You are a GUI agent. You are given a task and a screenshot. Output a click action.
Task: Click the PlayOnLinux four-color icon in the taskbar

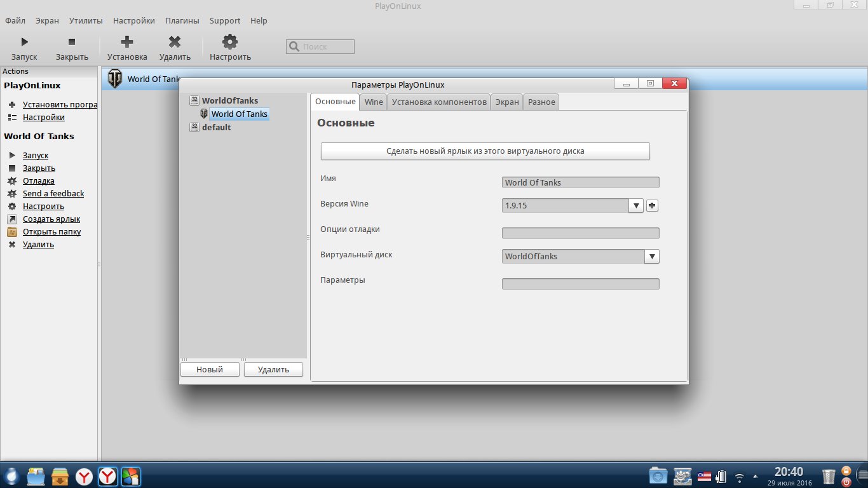point(130,476)
